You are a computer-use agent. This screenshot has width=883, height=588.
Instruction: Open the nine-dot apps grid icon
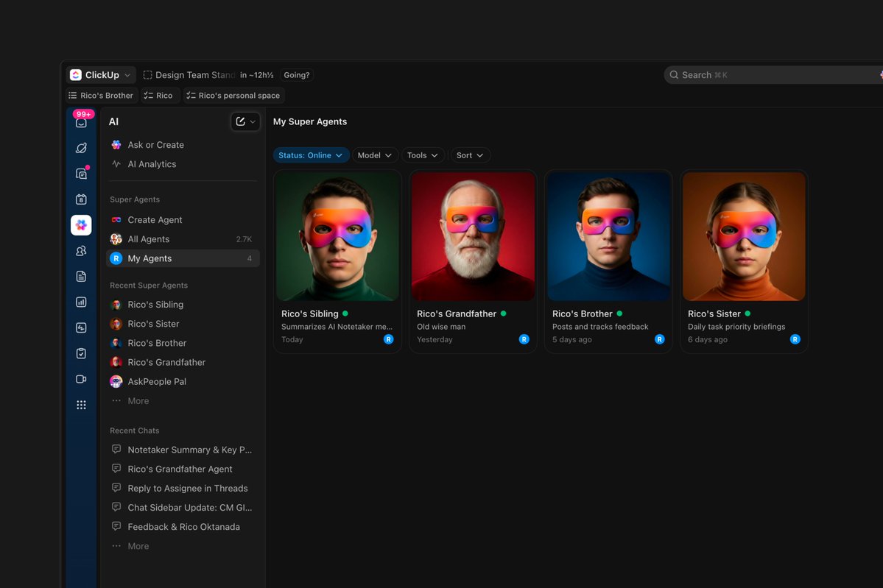(x=81, y=405)
